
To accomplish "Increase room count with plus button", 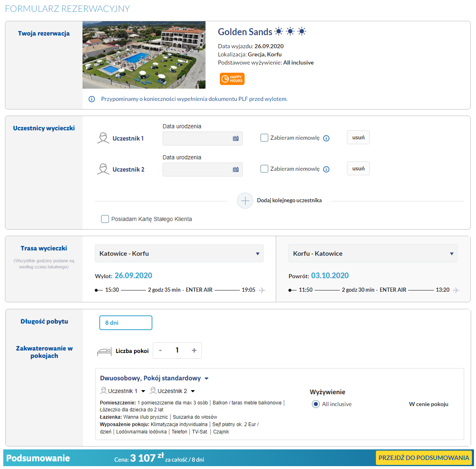I will [194, 351].
